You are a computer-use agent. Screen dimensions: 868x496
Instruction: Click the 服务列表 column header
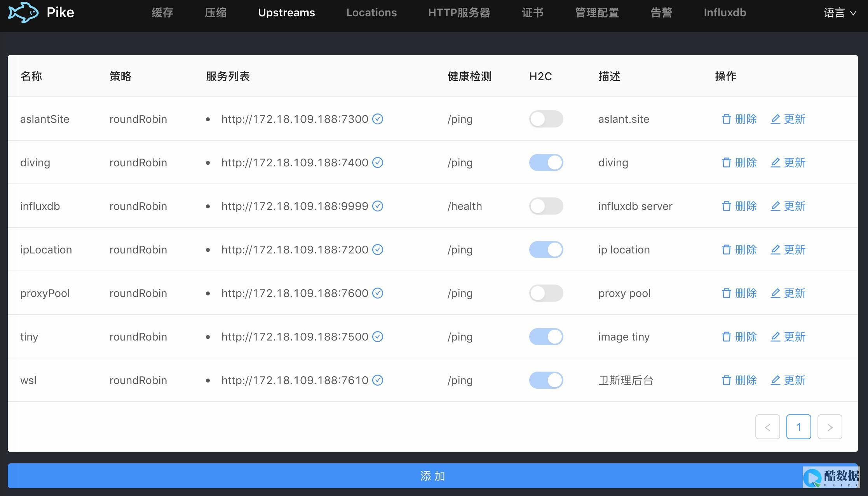pyautogui.click(x=228, y=76)
